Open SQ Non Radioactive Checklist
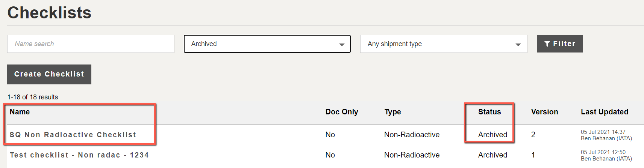 [73, 135]
